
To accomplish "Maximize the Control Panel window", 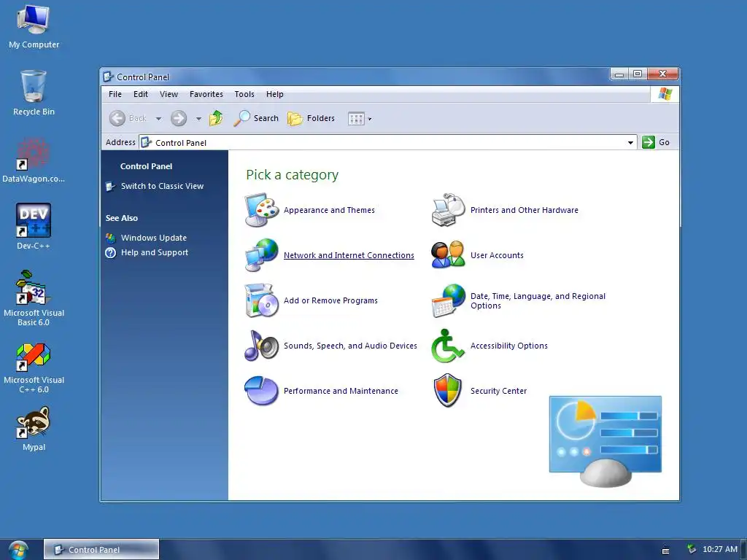I will (x=638, y=74).
